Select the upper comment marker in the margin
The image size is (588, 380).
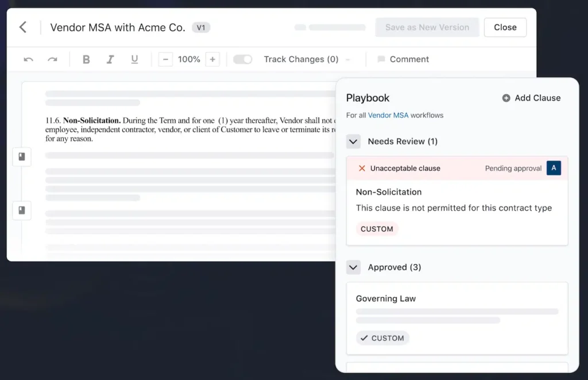(22, 156)
